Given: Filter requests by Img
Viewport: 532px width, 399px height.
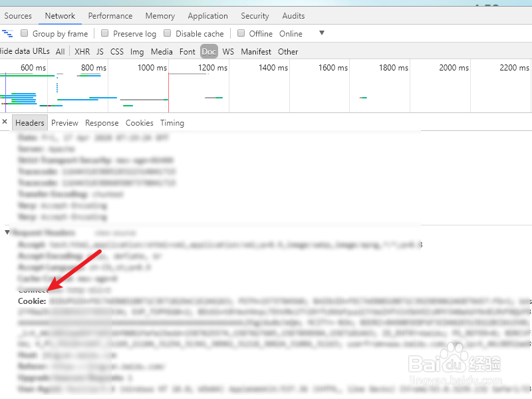Looking at the screenshot, I should point(137,52).
